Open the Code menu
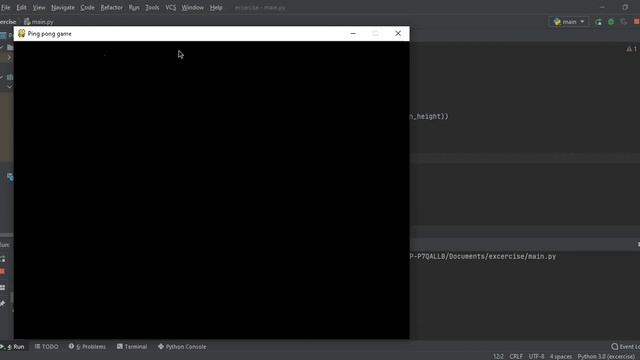 [x=87, y=8]
